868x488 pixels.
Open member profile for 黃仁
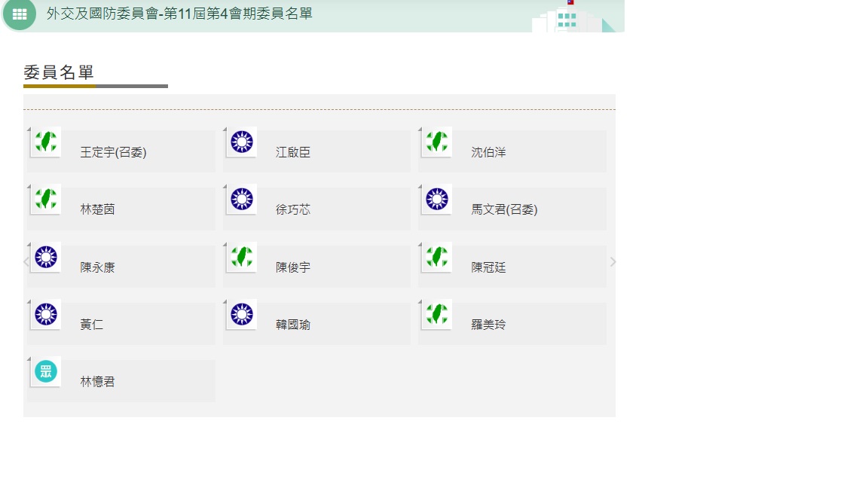coord(92,325)
